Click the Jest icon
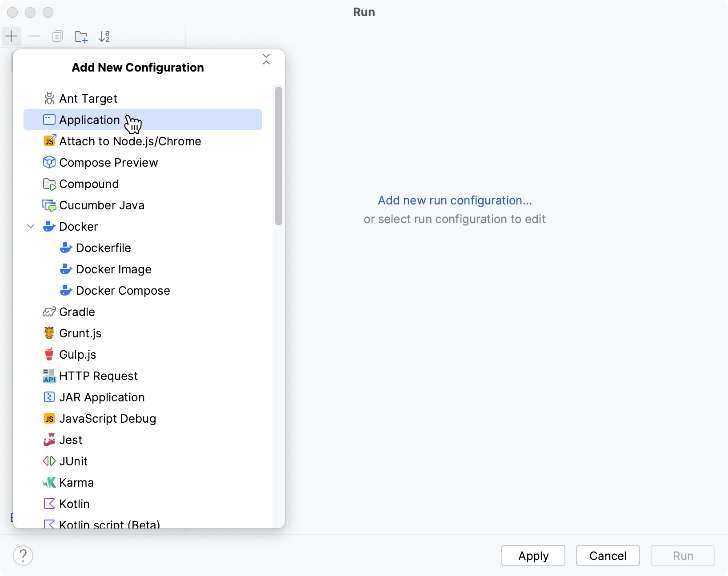The width and height of the screenshot is (728, 576). tap(49, 440)
